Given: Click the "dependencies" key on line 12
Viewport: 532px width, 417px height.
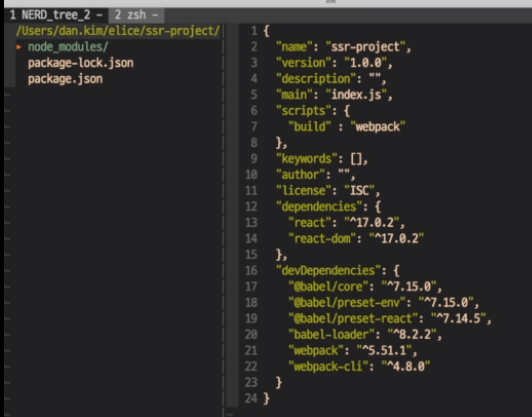Looking at the screenshot, I should (319, 206).
